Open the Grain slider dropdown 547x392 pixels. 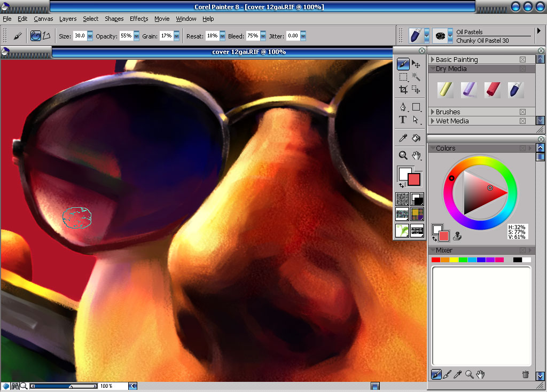coord(176,36)
